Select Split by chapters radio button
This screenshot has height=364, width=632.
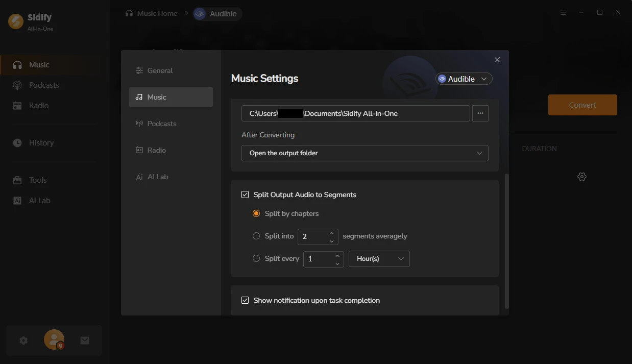coord(256,213)
